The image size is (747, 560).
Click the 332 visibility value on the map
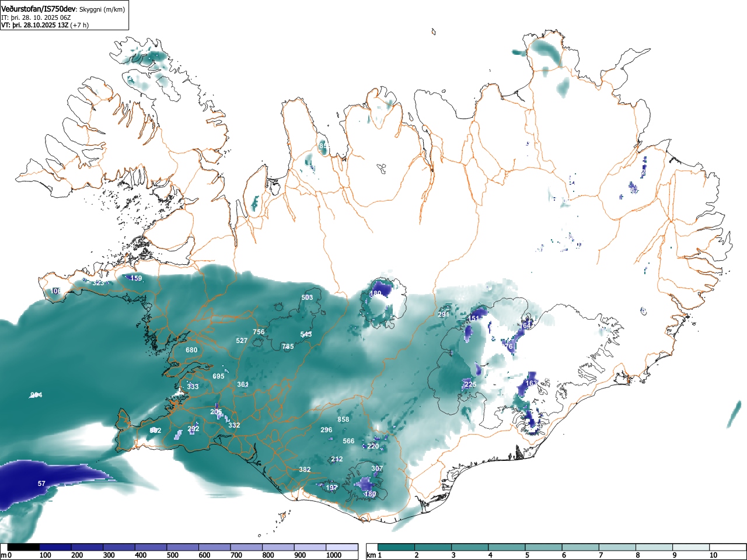point(234,425)
